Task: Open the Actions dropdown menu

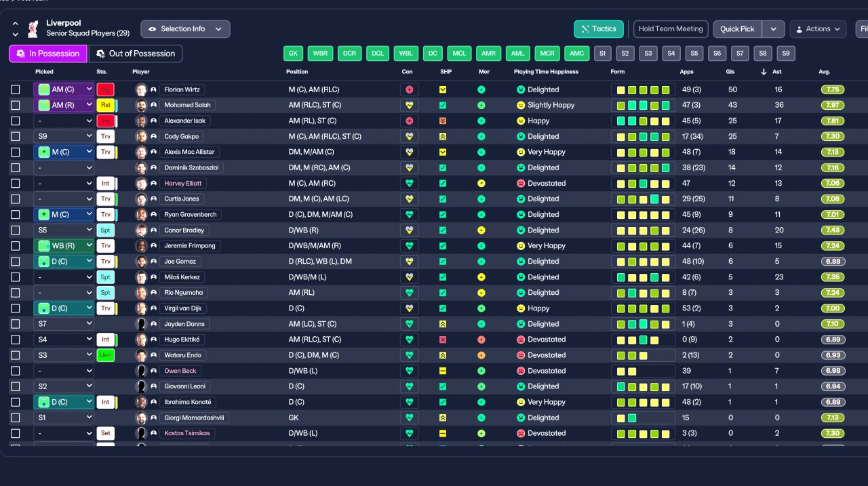Action: (818, 29)
